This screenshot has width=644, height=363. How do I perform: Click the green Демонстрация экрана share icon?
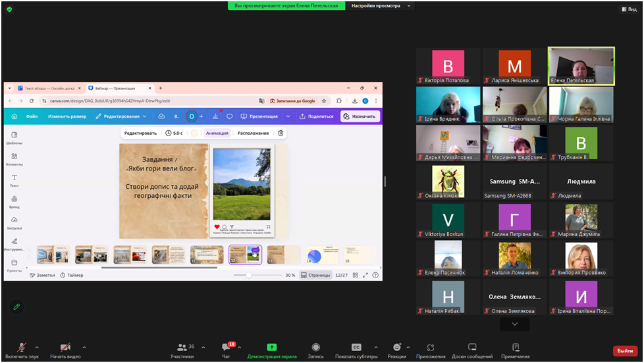click(271, 348)
